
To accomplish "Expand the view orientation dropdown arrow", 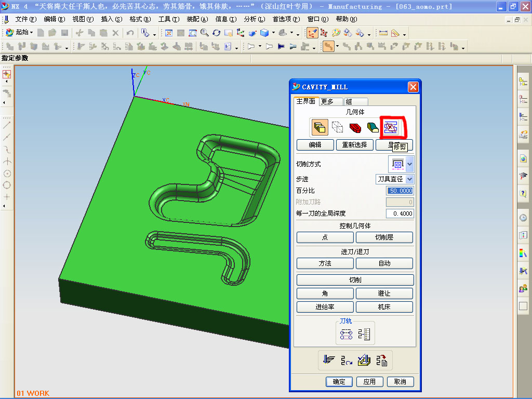I will point(292,33).
